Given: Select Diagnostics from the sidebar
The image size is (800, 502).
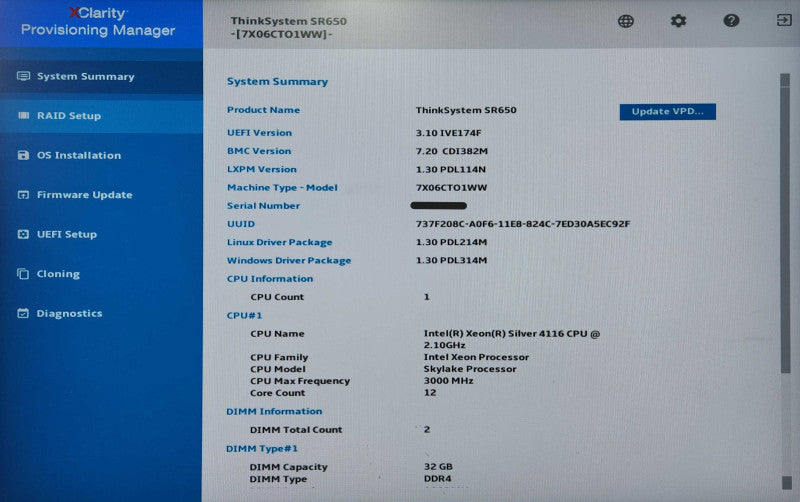Looking at the screenshot, I should point(101,313).
